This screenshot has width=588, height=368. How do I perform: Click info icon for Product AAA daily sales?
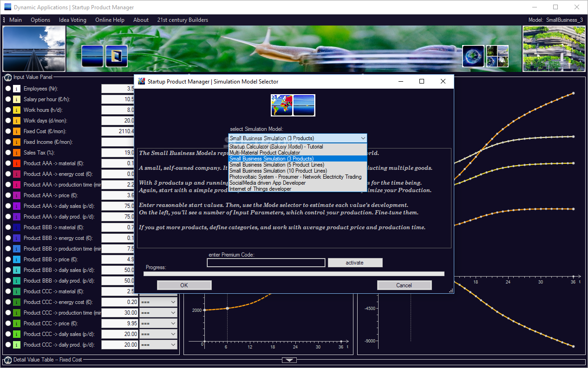tap(17, 206)
